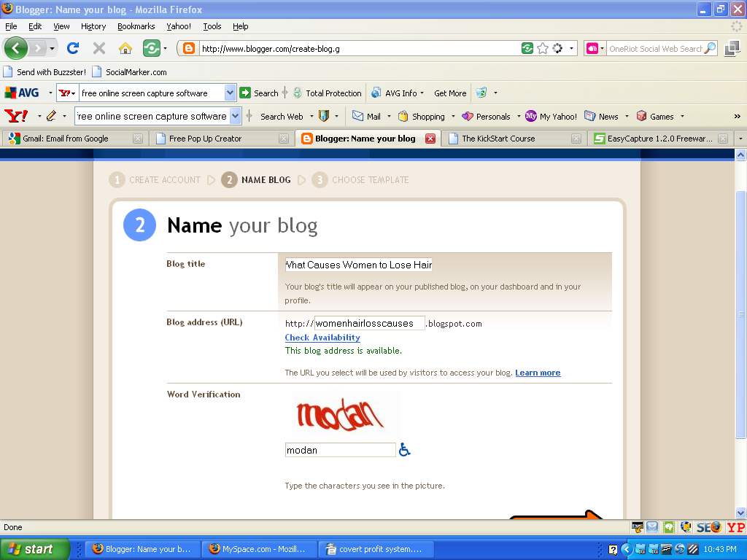Go to the Home page icon
The width and height of the screenshot is (747, 560).
(125, 49)
